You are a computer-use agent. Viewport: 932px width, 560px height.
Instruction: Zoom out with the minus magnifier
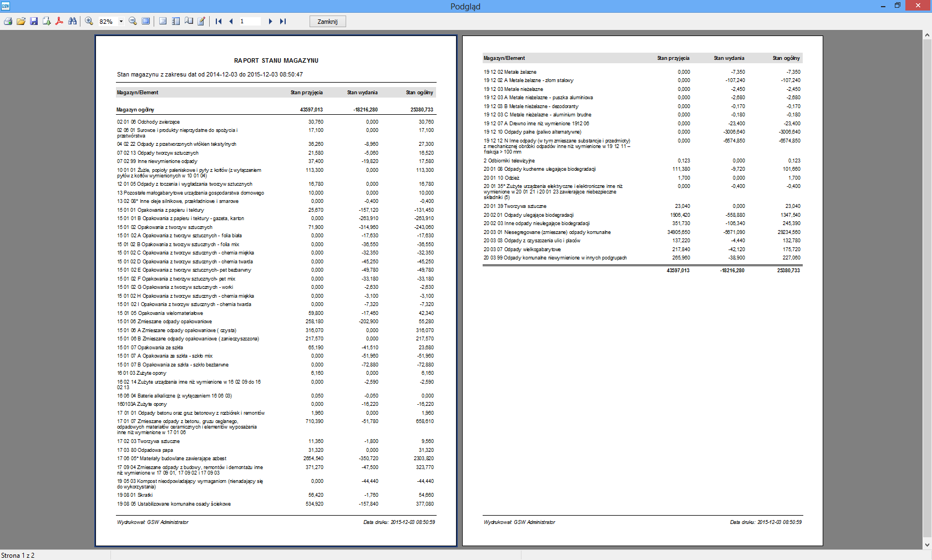tap(133, 21)
